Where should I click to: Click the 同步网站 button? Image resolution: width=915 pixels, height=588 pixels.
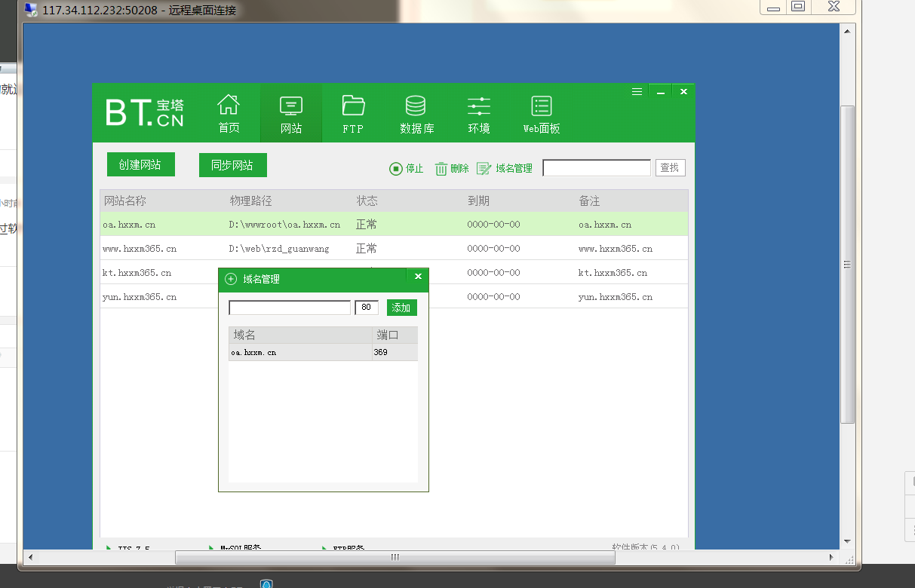click(x=232, y=165)
